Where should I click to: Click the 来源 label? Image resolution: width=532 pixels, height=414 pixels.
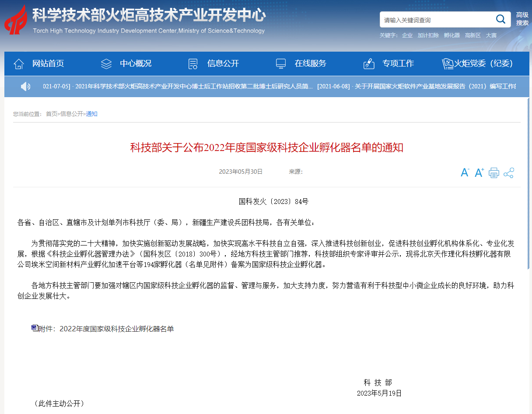coord(296,172)
